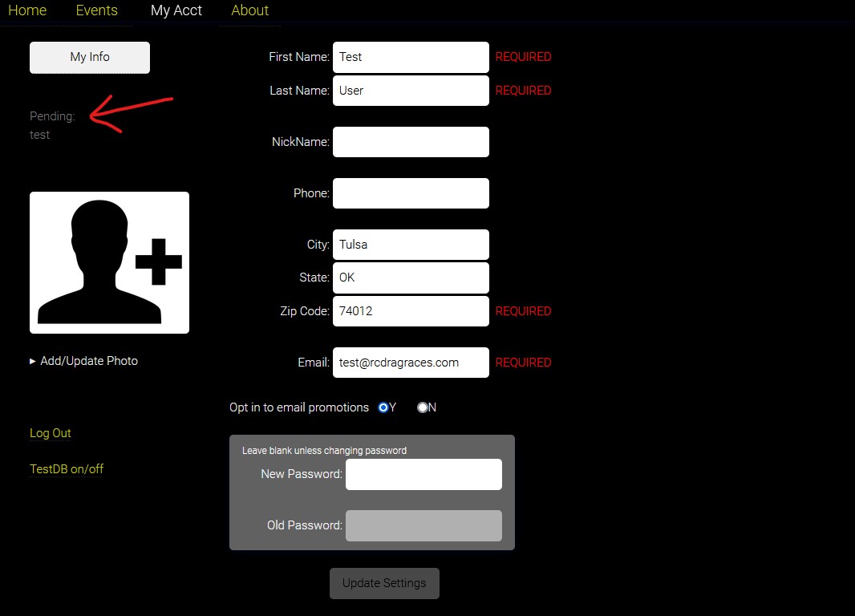Toggle the TestDB on/off link
The width and height of the screenshot is (855, 616).
click(x=67, y=469)
